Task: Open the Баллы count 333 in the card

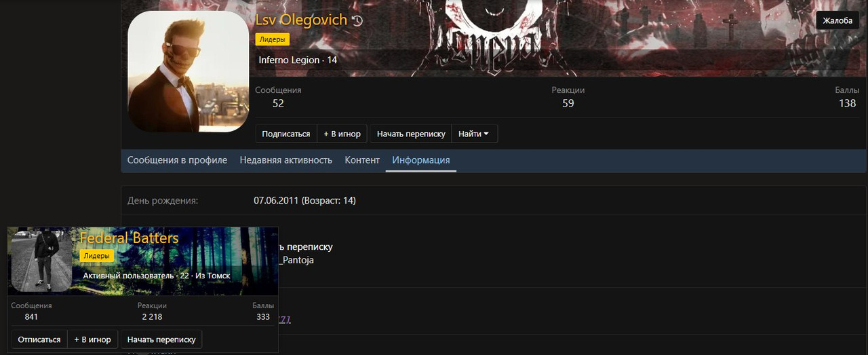Action: pos(263,316)
